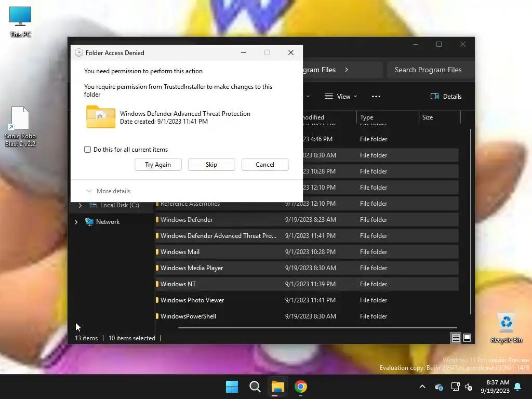Open taskbar Search
532x399 pixels.
point(255,387)
